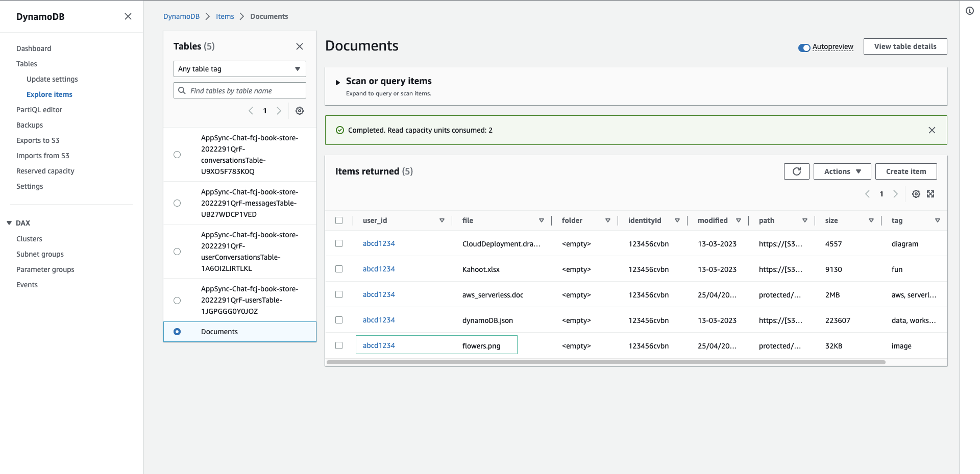This screenshot has height=474, width=980.
Task: Select the messagesTable-UB27WDCP1VED radio button
Action: coord(177,203)
